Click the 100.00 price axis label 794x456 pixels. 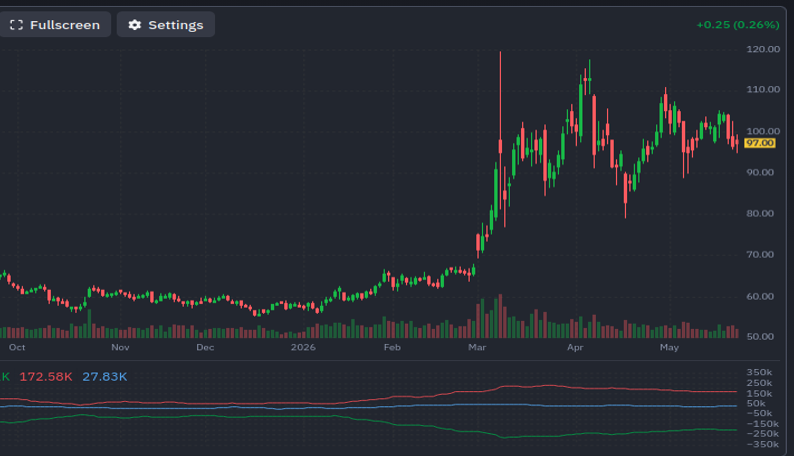tap(763, 131)
